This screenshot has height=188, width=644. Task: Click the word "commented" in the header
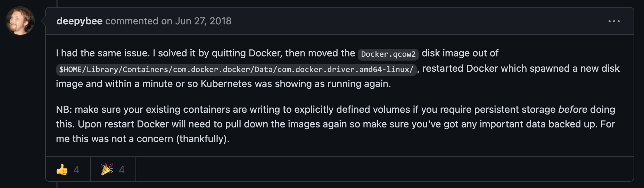pyautogui.click(x=132, y=21)
